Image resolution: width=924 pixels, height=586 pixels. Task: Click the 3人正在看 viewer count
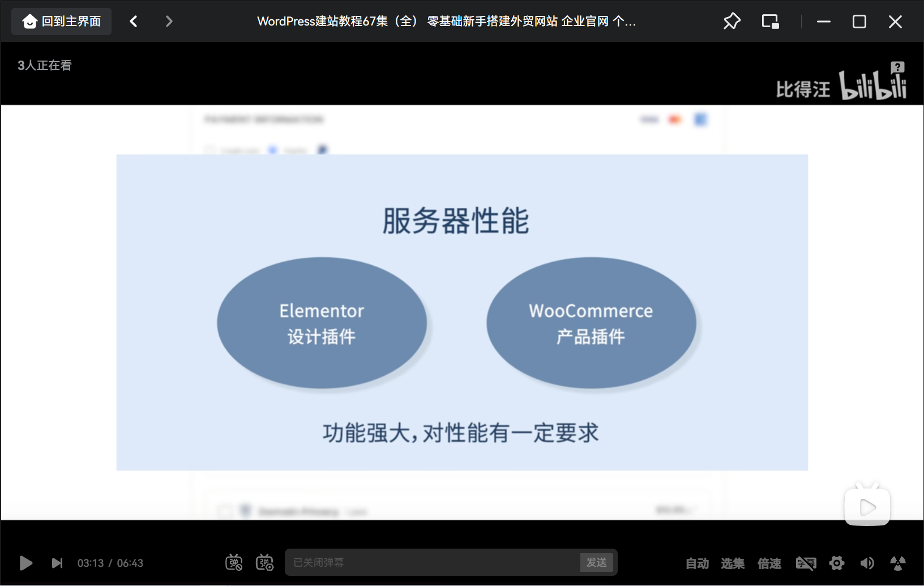coord(45,65)
